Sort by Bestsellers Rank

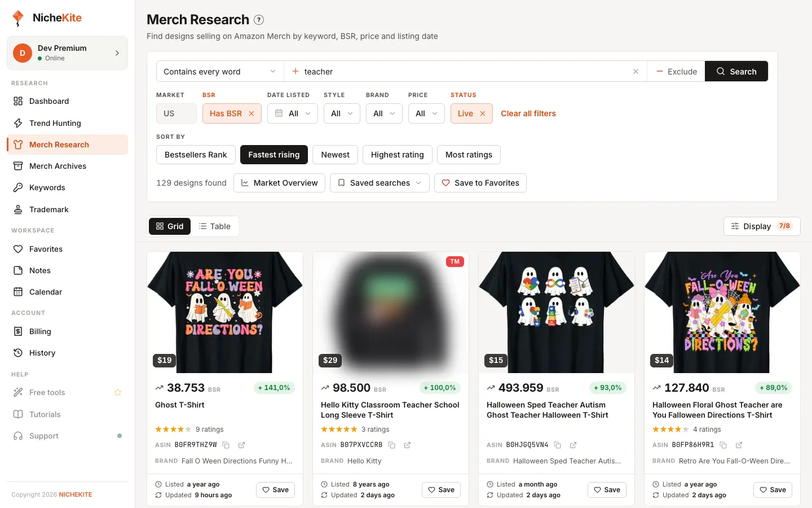196,155
